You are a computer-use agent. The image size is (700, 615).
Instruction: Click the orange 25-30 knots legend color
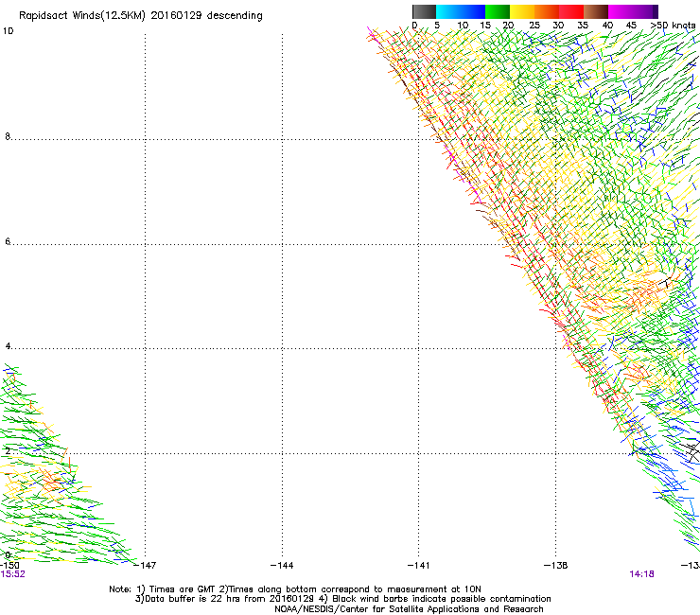pos(547,11)
